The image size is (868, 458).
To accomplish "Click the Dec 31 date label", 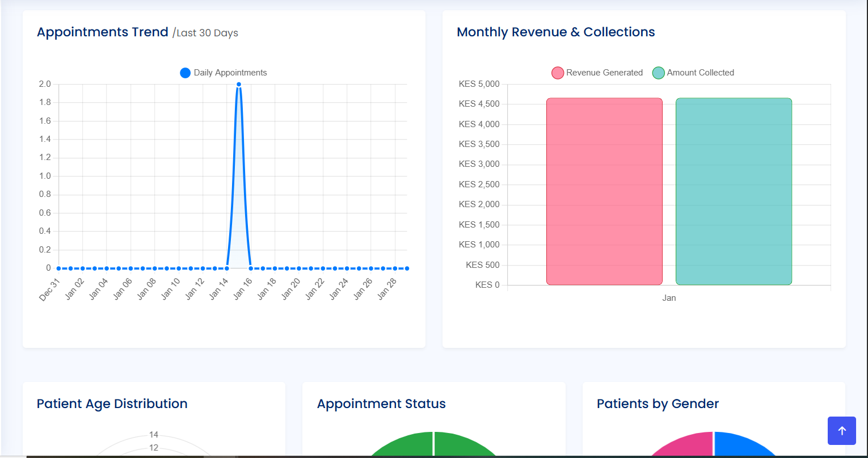I will 49,289.
